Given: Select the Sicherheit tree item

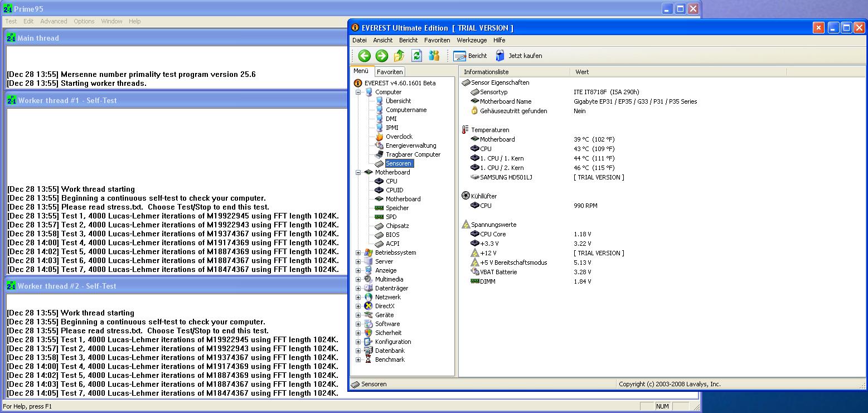Looking at the screenshot, I should tap(388, 333).
